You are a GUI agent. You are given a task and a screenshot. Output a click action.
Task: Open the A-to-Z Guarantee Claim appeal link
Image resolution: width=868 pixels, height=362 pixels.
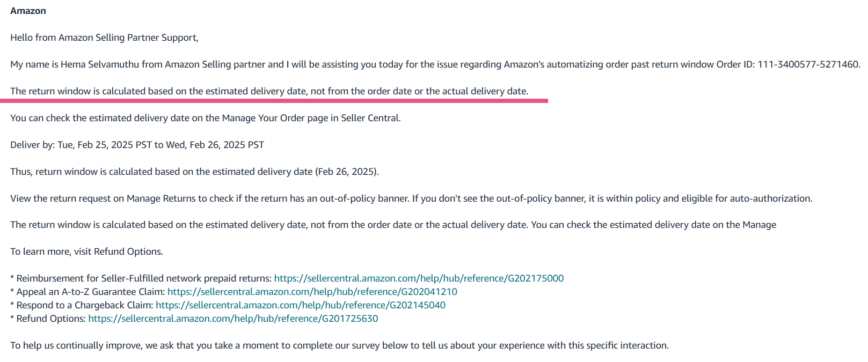[x=312, y=292]
